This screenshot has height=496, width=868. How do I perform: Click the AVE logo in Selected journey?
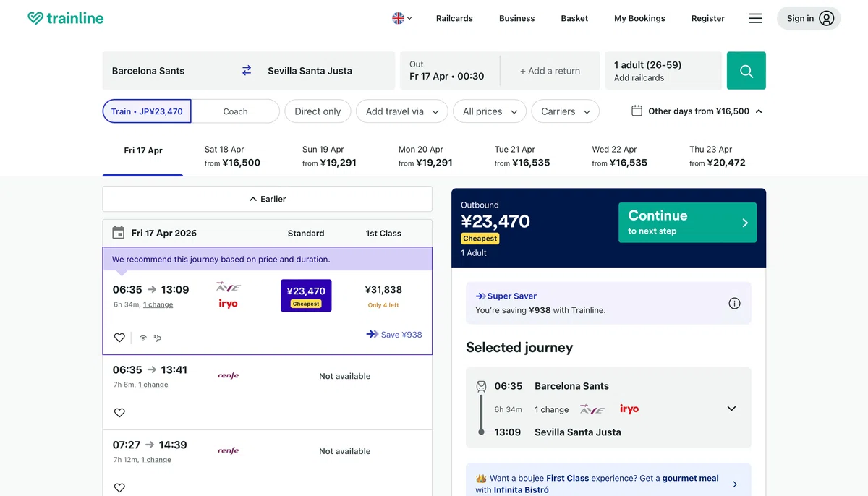[592, 409]
